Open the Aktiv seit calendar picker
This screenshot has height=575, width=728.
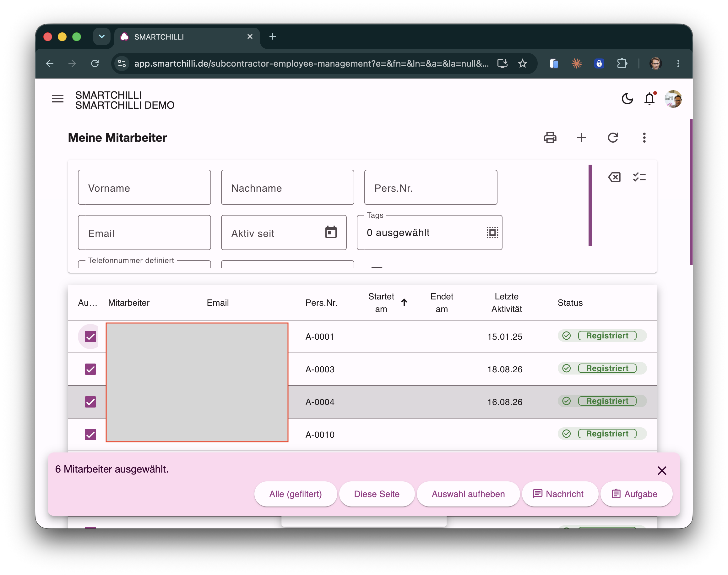[331, 232]
